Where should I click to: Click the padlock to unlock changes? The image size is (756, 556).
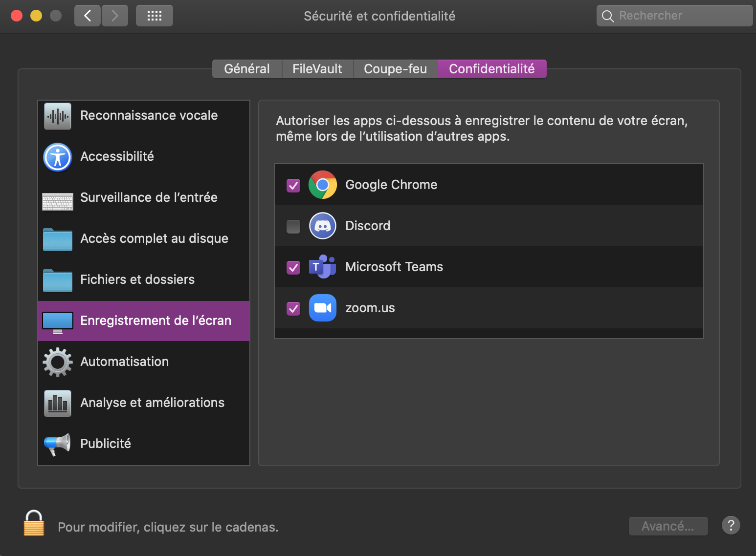coord(34,523)
